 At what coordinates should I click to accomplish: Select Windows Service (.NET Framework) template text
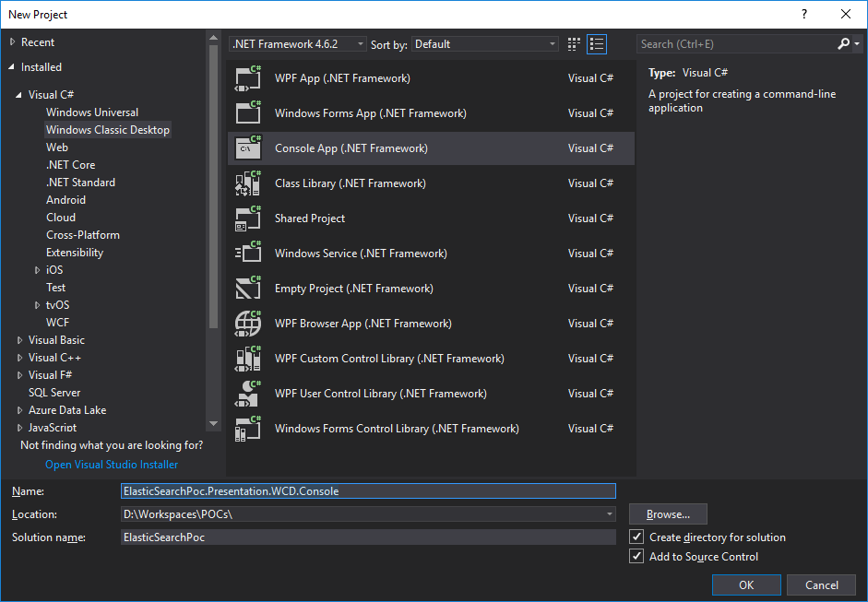(361, 254)
